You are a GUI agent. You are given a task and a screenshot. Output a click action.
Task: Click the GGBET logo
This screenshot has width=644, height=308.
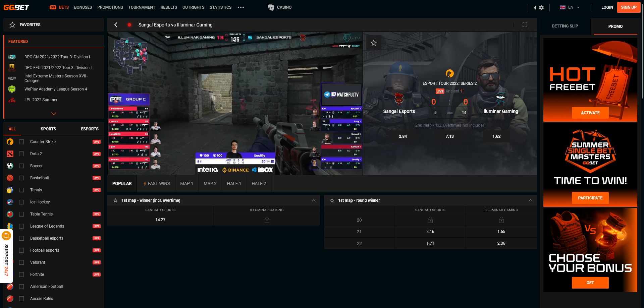coord(16,7)
